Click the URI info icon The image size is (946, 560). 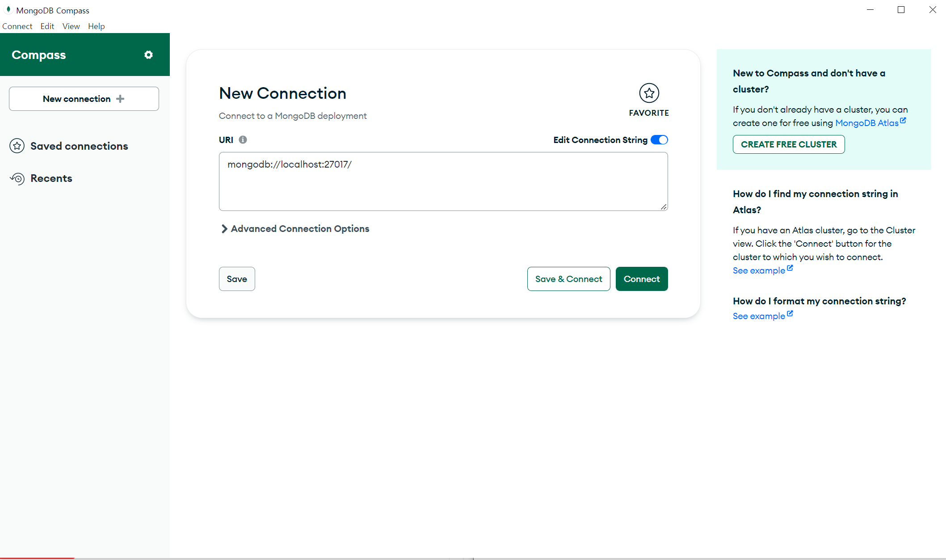(243, 140)
